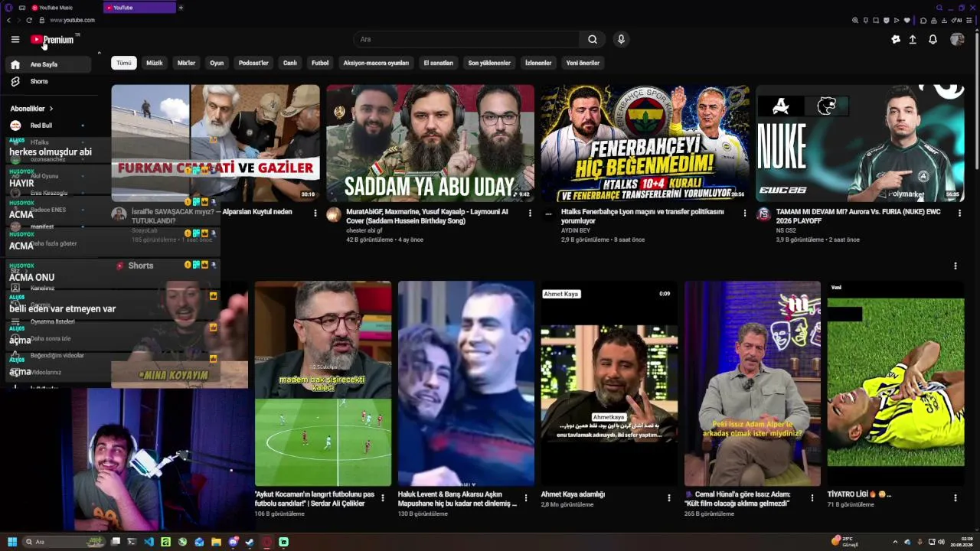The image size is (980, 551).
Task: Open options for the Aurora Vs. FURIA video
Action: (x=959, y=213)
